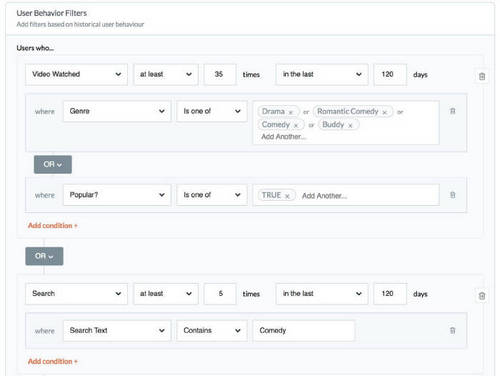This screenshot has width=500, height=376.
Task: Open the Popular? property dropdown
Action: click(x=117, y=195)
